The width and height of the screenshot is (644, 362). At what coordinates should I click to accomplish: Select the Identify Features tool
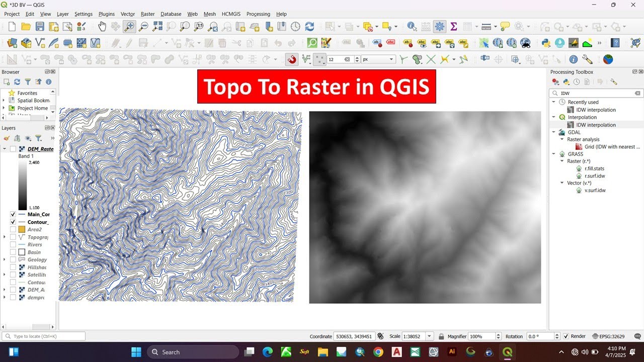(x=412, y=26)
